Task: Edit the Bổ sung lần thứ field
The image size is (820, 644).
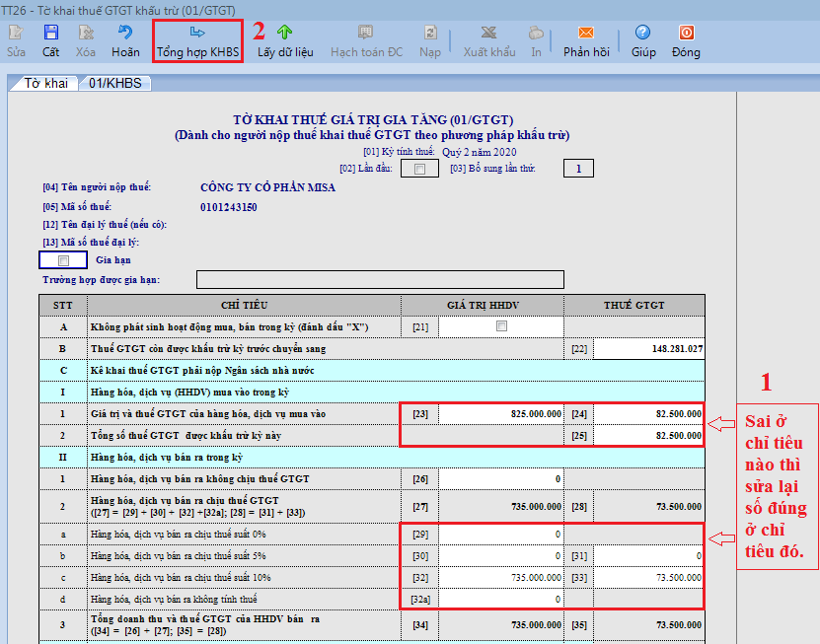Action: (578, 169)
